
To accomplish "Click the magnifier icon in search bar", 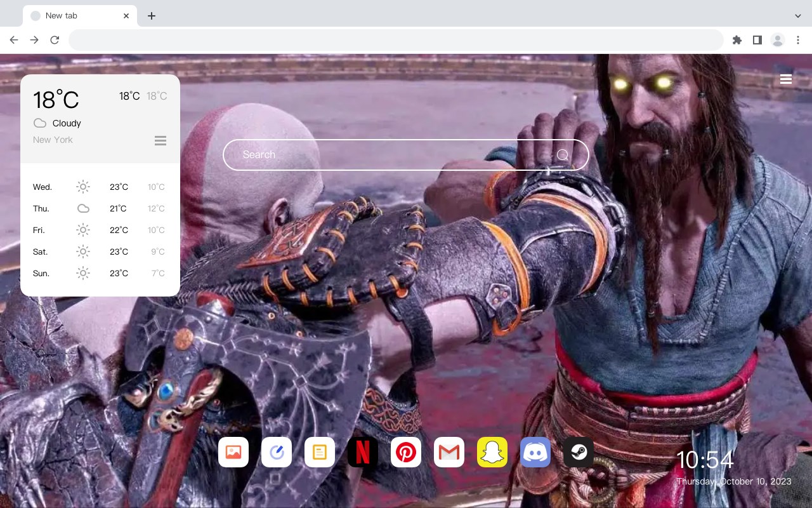I will point(563,155).
